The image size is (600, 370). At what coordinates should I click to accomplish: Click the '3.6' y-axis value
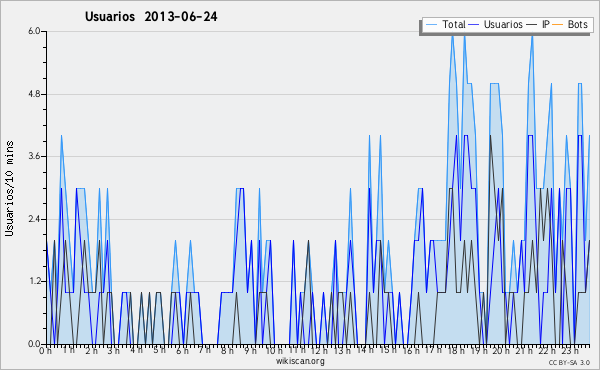click(34, 156)
